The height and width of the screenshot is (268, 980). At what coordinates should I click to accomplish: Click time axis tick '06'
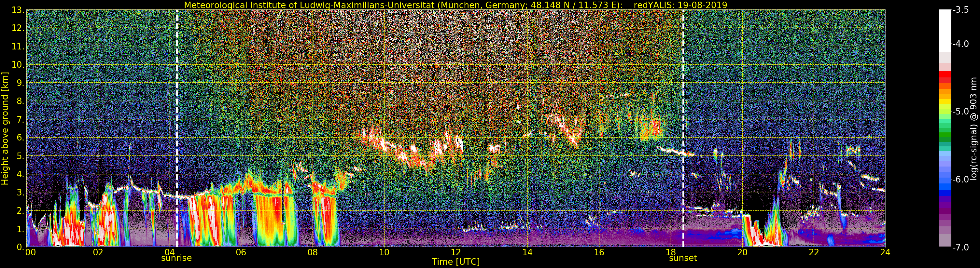[x=241, y=252]
